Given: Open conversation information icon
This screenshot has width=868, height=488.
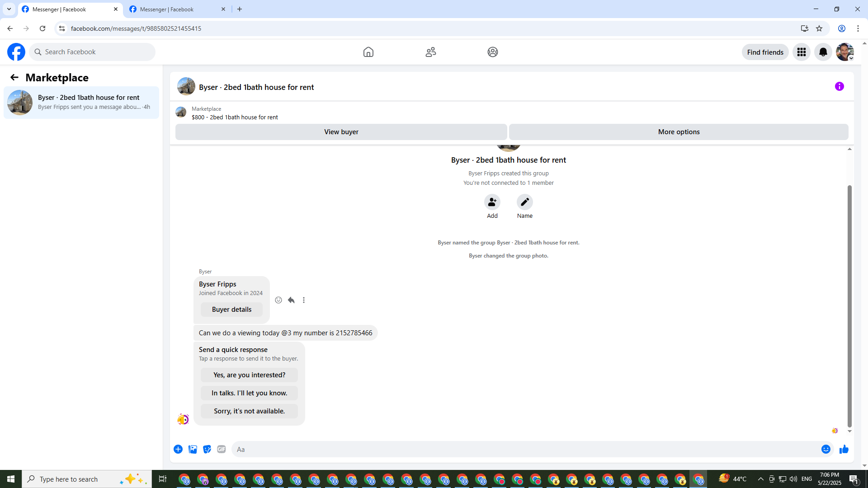Looking at the screenshot, I should click(x=840, y=86).
